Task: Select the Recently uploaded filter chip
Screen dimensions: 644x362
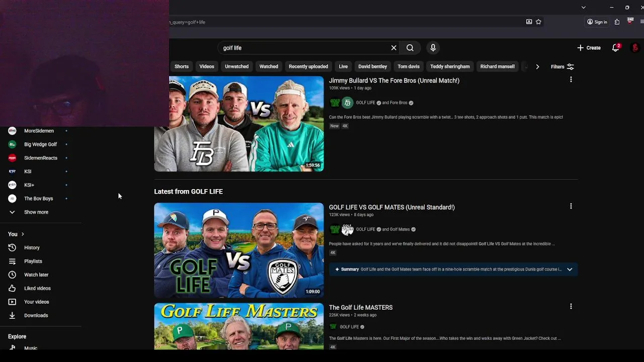Action: (308, 66)
